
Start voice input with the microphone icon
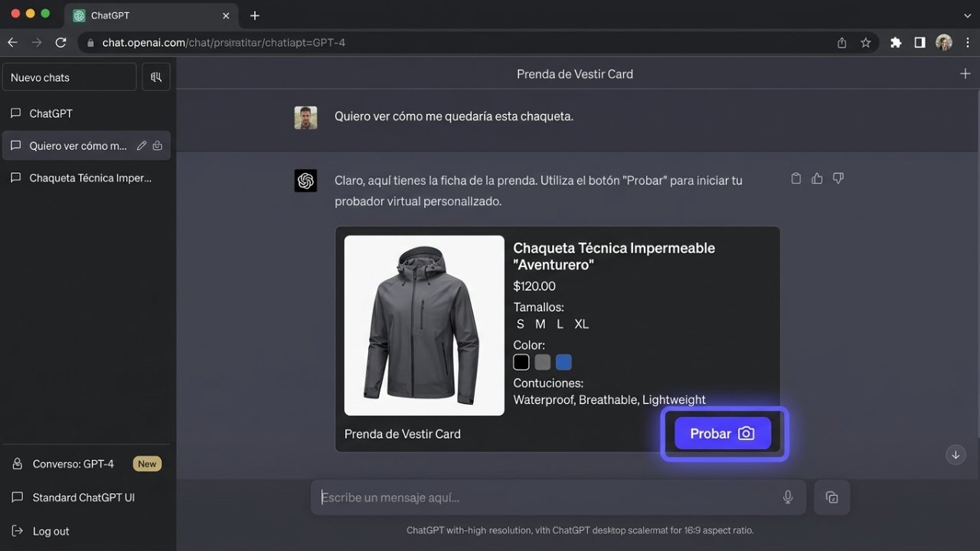point(788,497)
